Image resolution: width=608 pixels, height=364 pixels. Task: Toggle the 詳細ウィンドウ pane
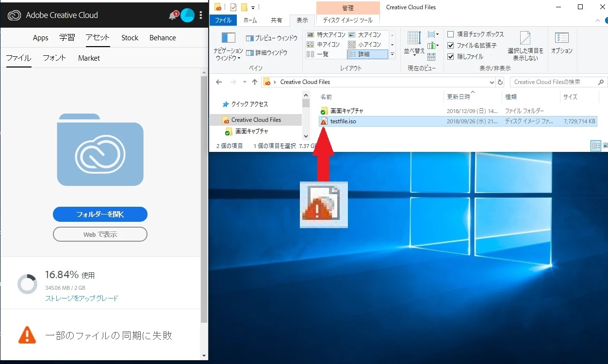267,52
